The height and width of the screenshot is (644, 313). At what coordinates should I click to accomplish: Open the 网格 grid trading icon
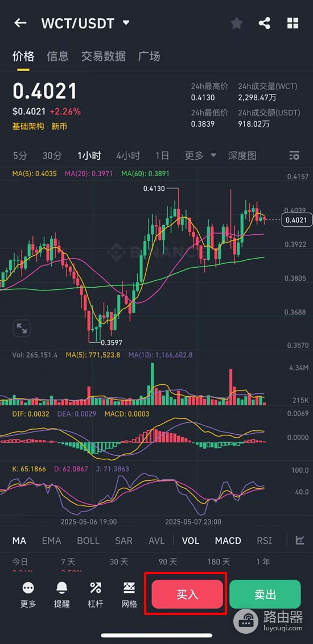[129, 588]
